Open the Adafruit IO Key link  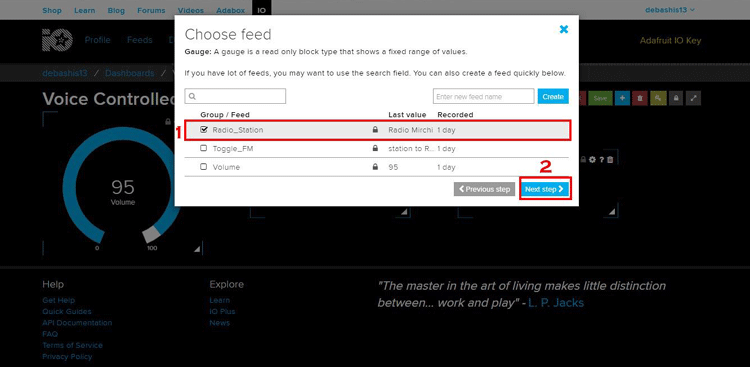coord(670,41)
